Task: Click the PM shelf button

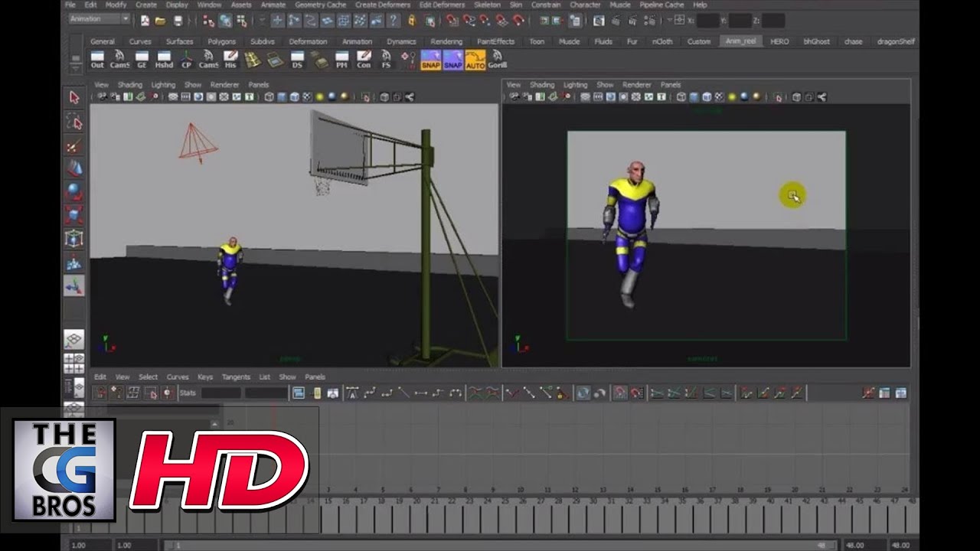Action: pyautogui.click(x=341, y=60)
